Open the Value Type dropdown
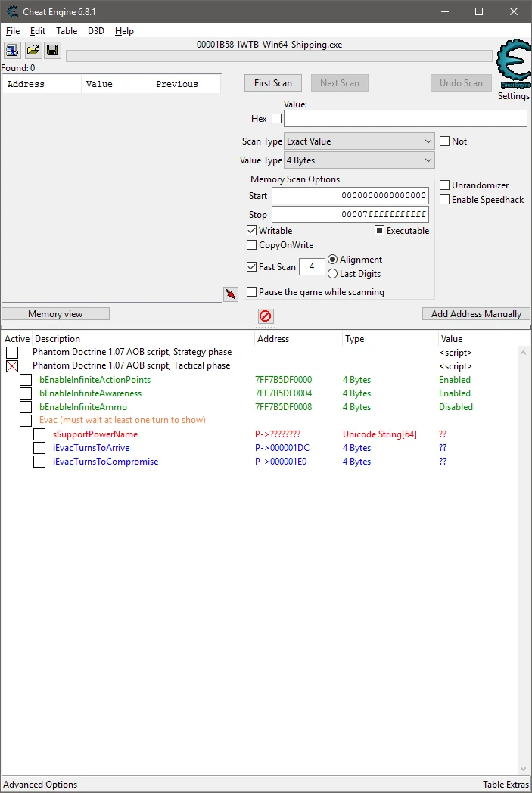This screenshot has width=532, height=793. [359, 160]
